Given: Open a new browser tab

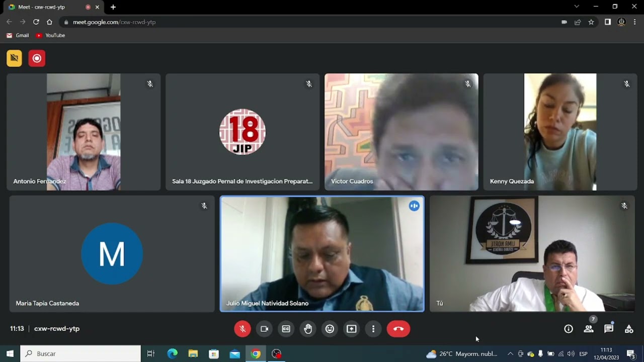Looking at the screenshot, I should coord(113,7).
